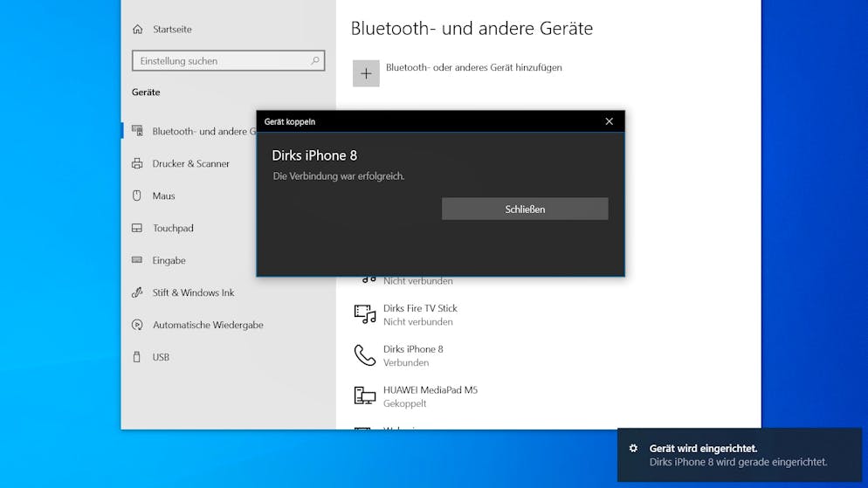Viewport: 868px width, 488px height.
Task: Click the Bluetooth- und andere Geräte page heading
Action: coord(472,28)
